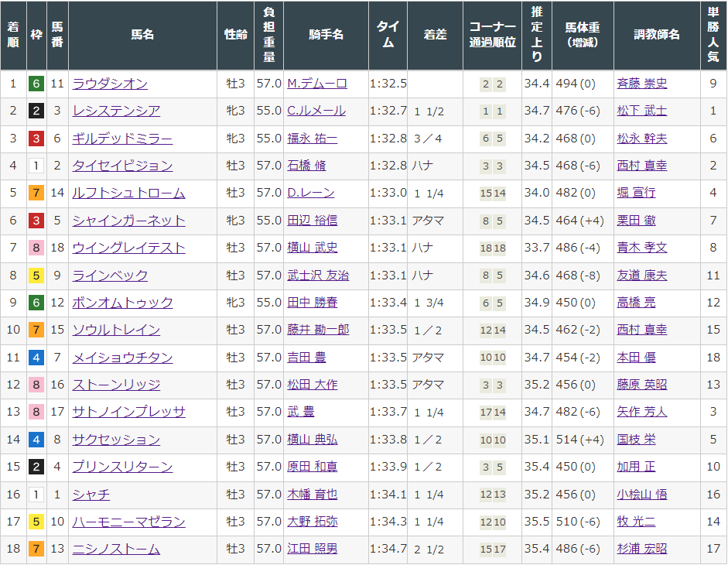This screenshot has width=728, height=565.
Task: Open trainer link 杉浦 宏昭
Action: tap(642, 550)
